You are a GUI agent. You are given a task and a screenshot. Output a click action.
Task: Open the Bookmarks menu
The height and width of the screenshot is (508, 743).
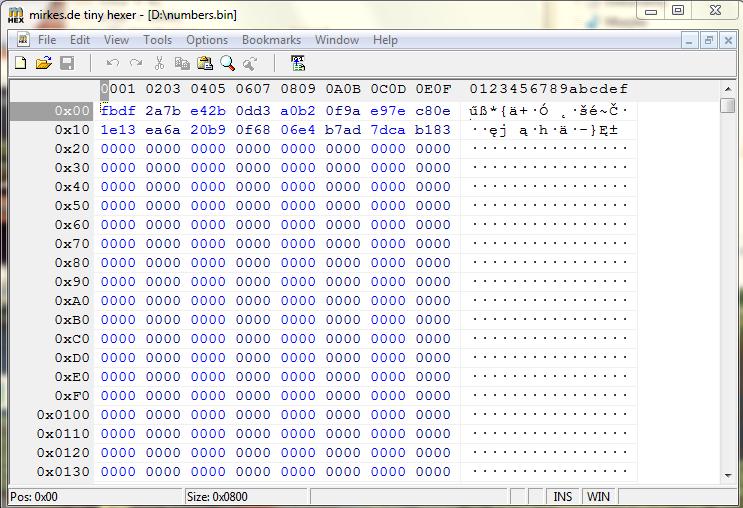pos(271,40)
